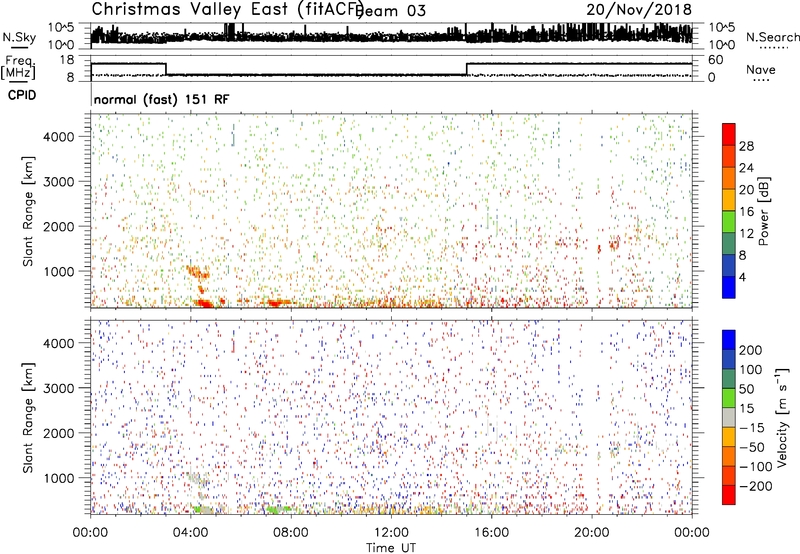Click the 'CPID' label
Screen dimensions: 800x554
click(22, 95)
